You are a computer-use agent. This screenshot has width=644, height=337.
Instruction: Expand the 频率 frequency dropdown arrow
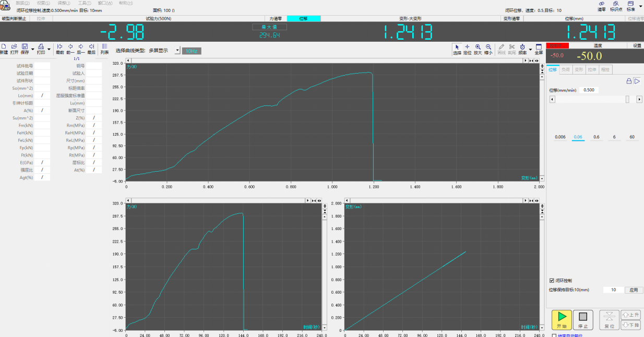(x=530, y=50)
